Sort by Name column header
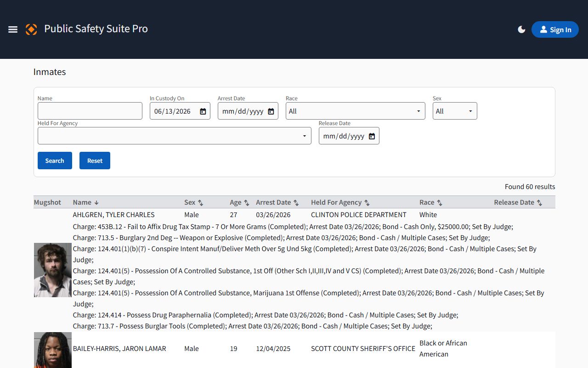 86,202
